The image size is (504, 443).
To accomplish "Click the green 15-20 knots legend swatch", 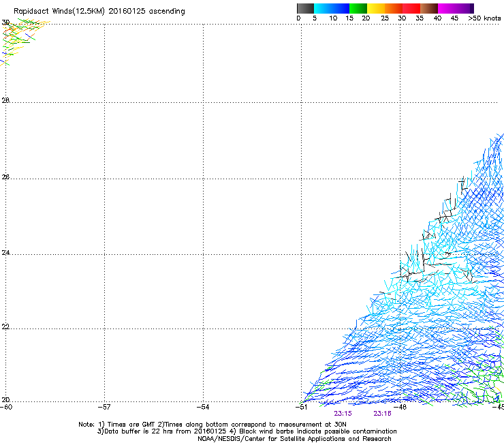I will (358, 8).
